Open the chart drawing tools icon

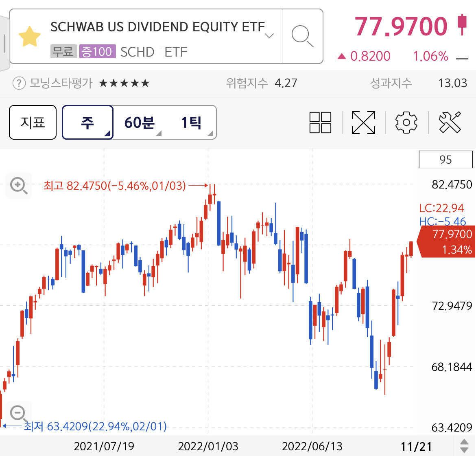coord(450,122)
